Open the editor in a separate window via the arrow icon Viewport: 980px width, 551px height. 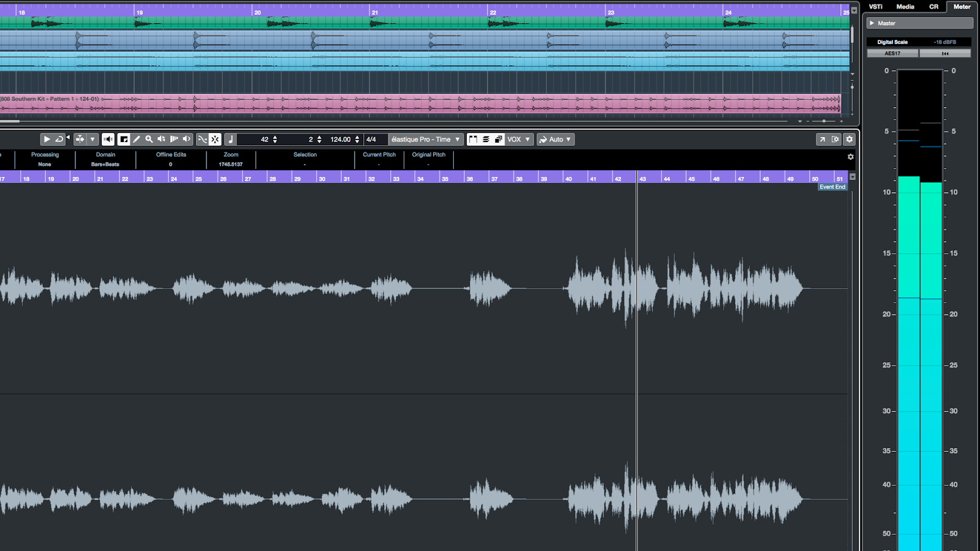pos(822,139)
